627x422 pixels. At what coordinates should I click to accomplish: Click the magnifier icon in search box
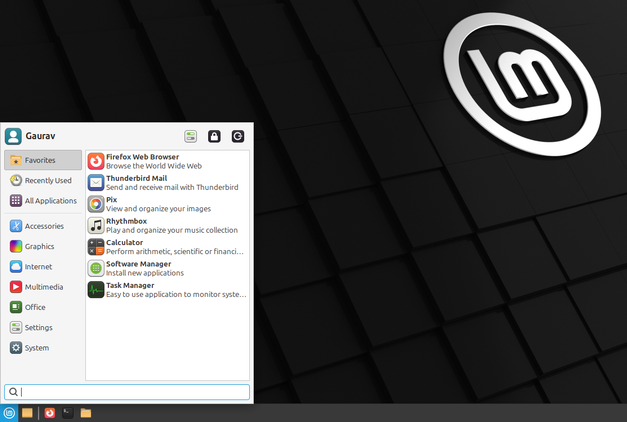(x=13, y=392)
